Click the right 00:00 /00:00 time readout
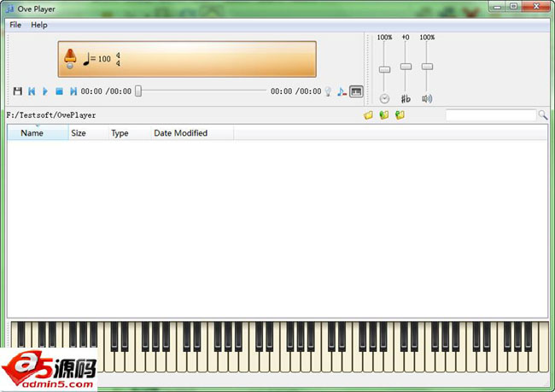The image size is (555, 392). pos(296,91)
